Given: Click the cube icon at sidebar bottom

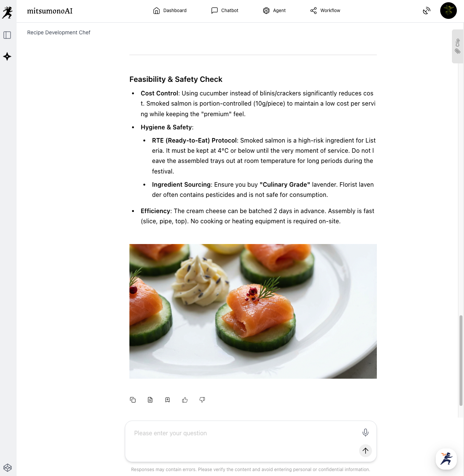Looking at the screenshot, I should pyautogui.click(x=8, y=468).
